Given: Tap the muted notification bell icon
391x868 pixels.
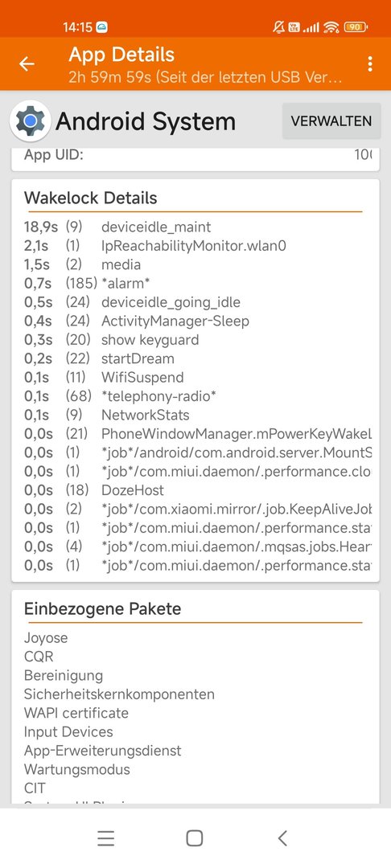Looking at the screenshot, I should tap(278, 27).
